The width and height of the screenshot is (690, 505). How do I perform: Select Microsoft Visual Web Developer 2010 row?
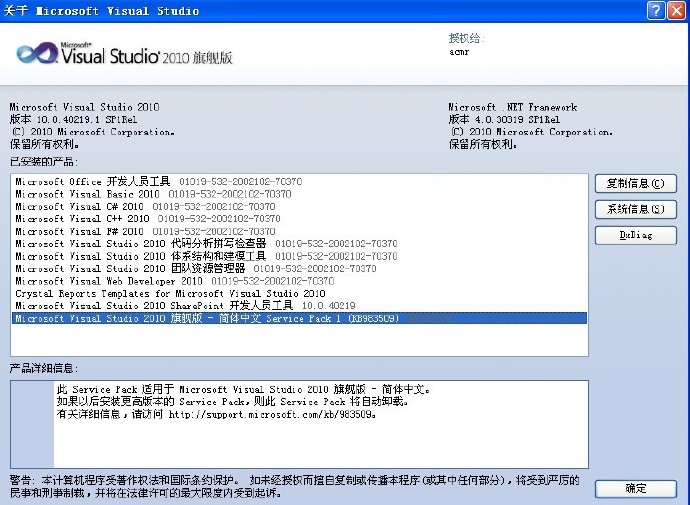click(299, 281)
